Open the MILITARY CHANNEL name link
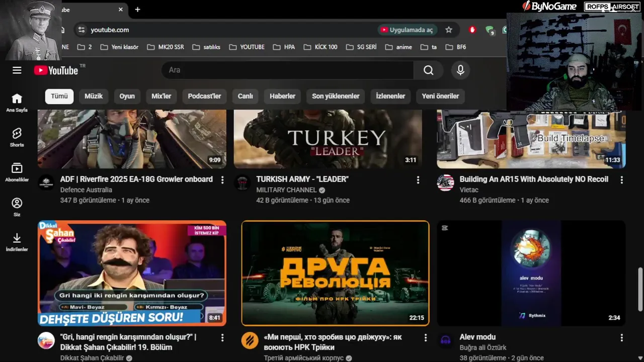This screenshot has width=644, height=362. click(x=286, y=190)
